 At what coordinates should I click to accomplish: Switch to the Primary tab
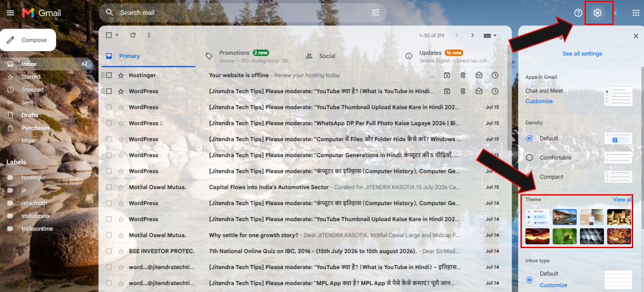click(147, 56)
